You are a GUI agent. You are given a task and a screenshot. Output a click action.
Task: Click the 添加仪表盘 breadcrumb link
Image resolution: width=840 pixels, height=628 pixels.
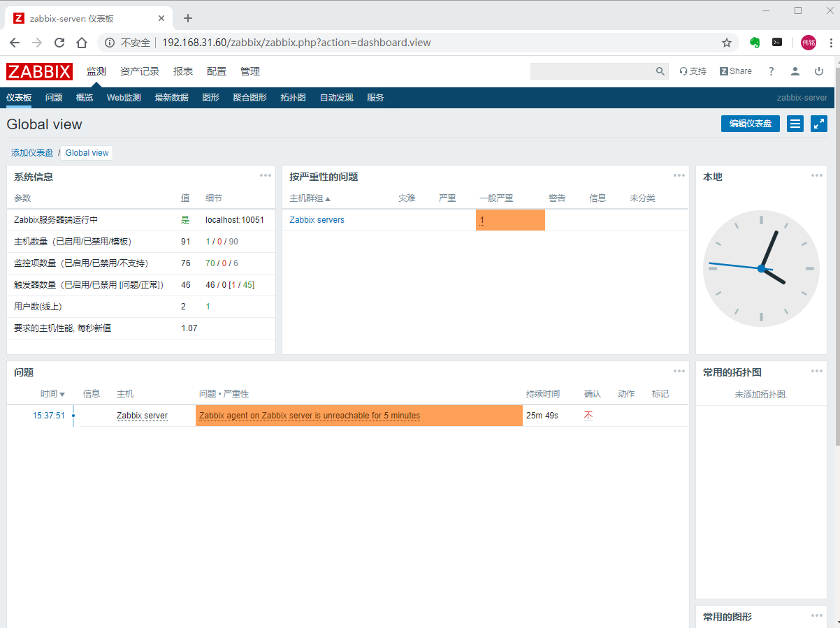[x=32, y=153]
